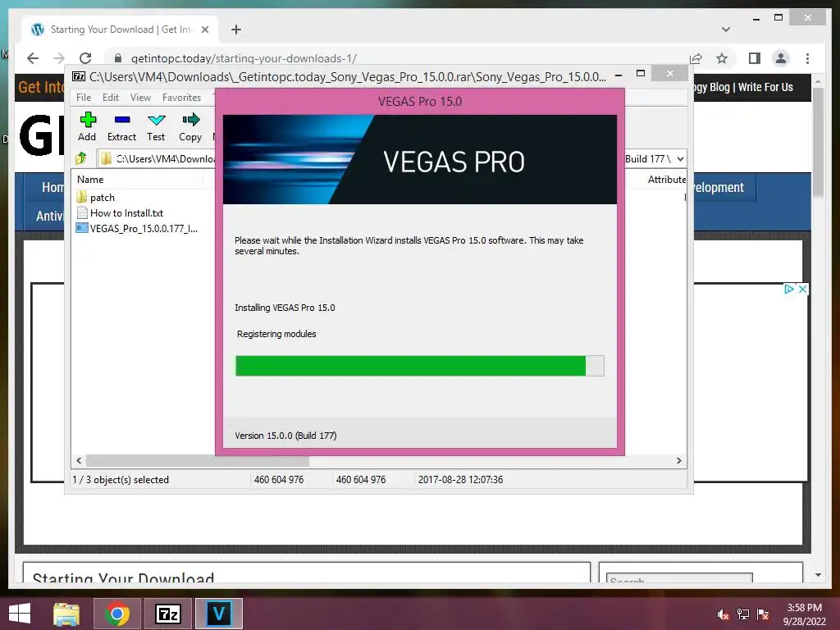Click the Chrome forward button
Viewport: 840px width, 630px height.
[x=59, y=58]
